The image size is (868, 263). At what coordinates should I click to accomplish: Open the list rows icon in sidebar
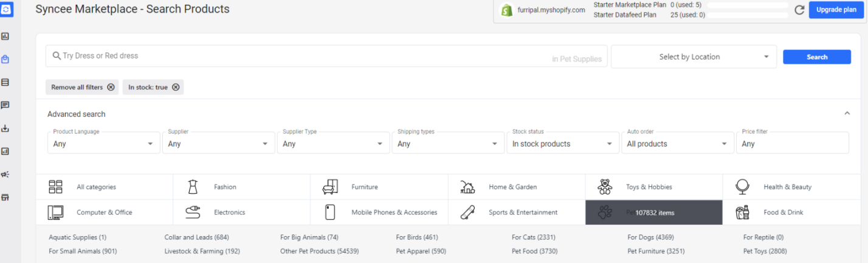[5, 82]
